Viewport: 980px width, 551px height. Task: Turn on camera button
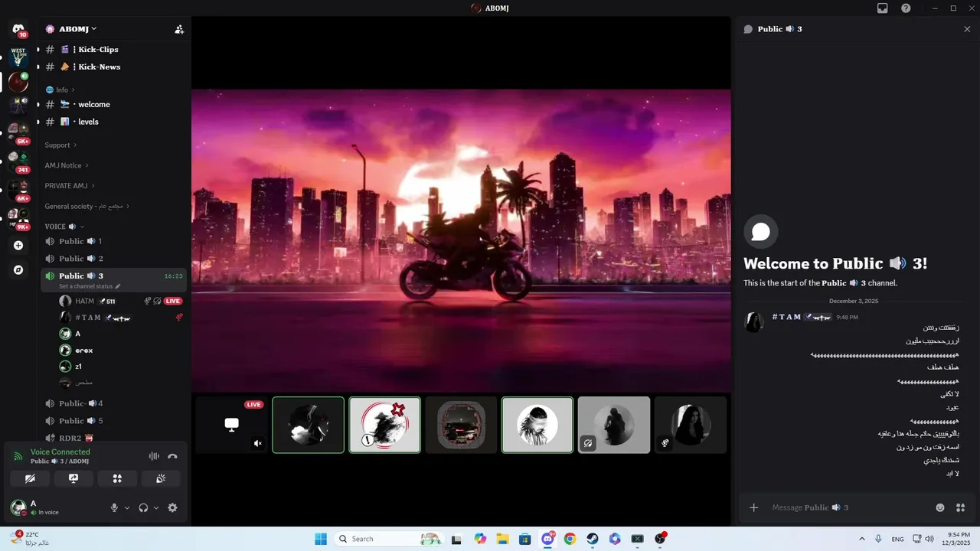30,478
